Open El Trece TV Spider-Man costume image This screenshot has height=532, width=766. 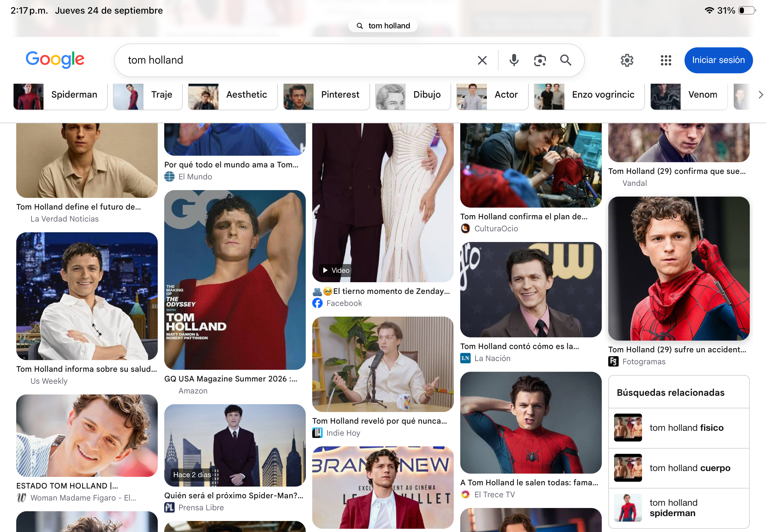click(x=531, y=423)
